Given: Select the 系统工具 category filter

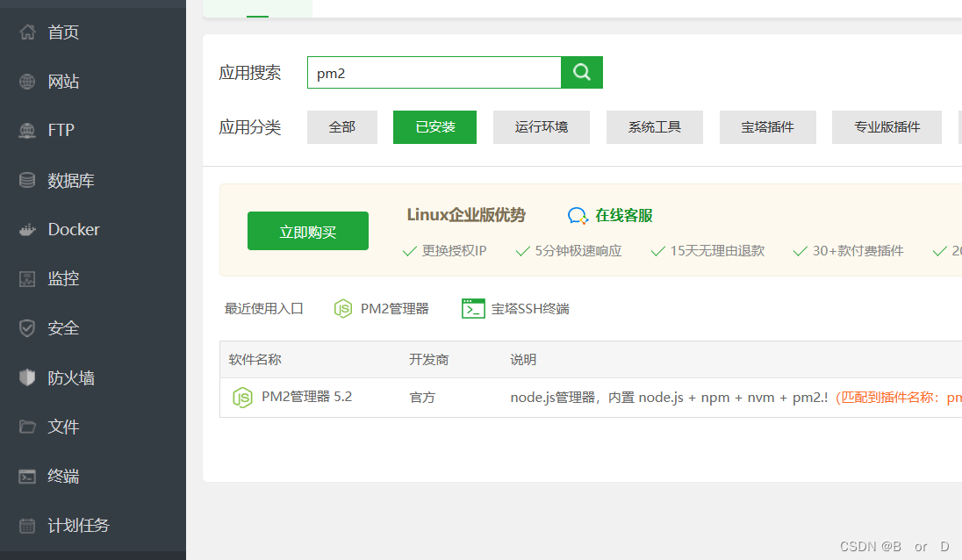Looking at the screenshot, I should click(x=655, y=127).
